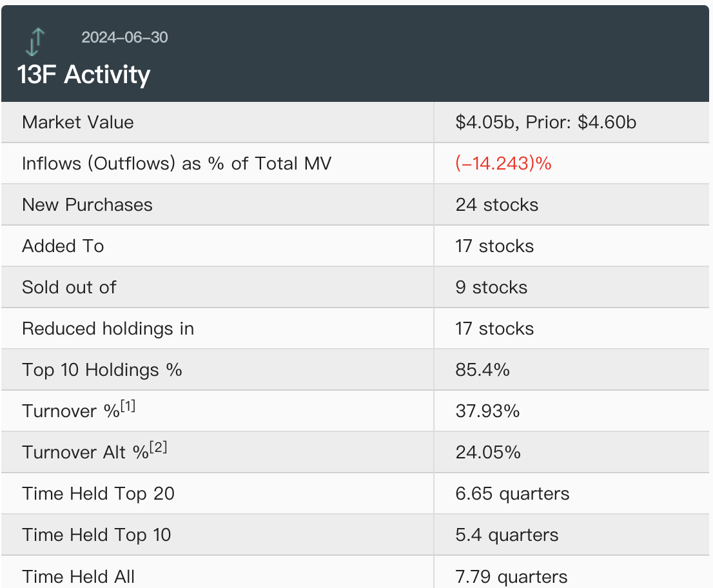
Task: Click the up-down arrows activity icon
Action: [x=35, y=42]
